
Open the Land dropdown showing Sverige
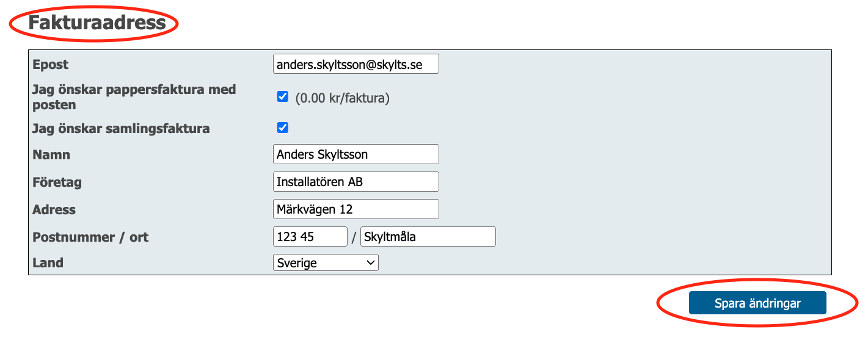[x=326, y=263]
